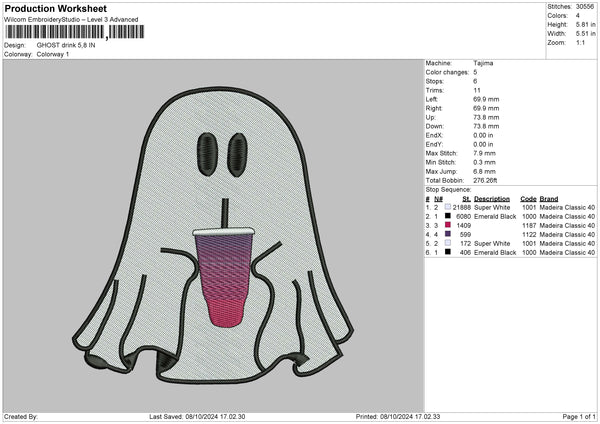Click thread code '1187'

click(529, 225)
